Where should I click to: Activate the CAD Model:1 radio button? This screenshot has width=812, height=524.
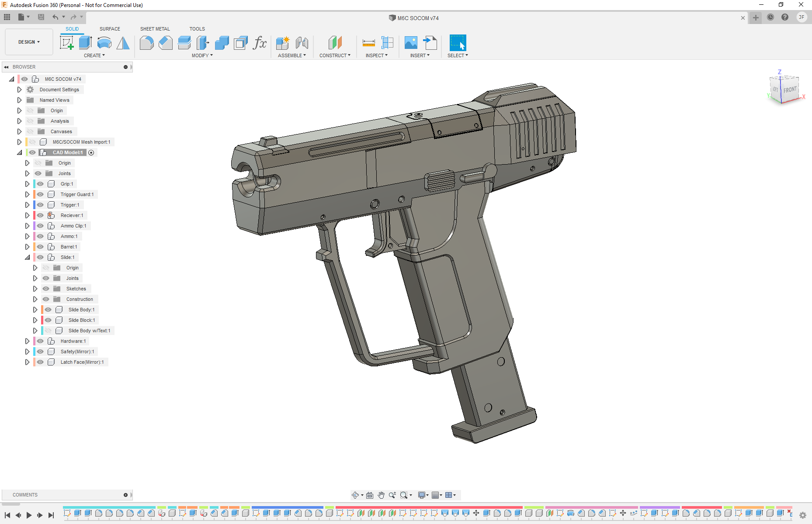click(91, 152)
